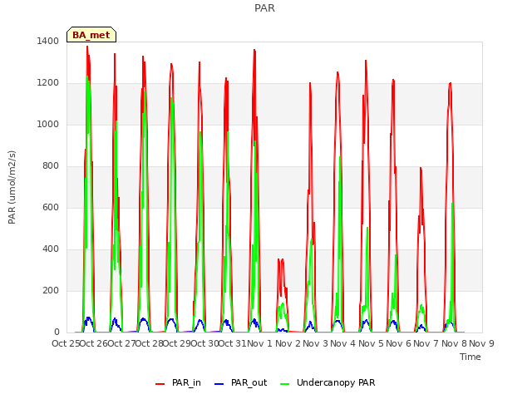The height and width of the screenshot is (399, 532).
Task: Click the Nov 6 x-axis tick label
Action: pos(398,343)
